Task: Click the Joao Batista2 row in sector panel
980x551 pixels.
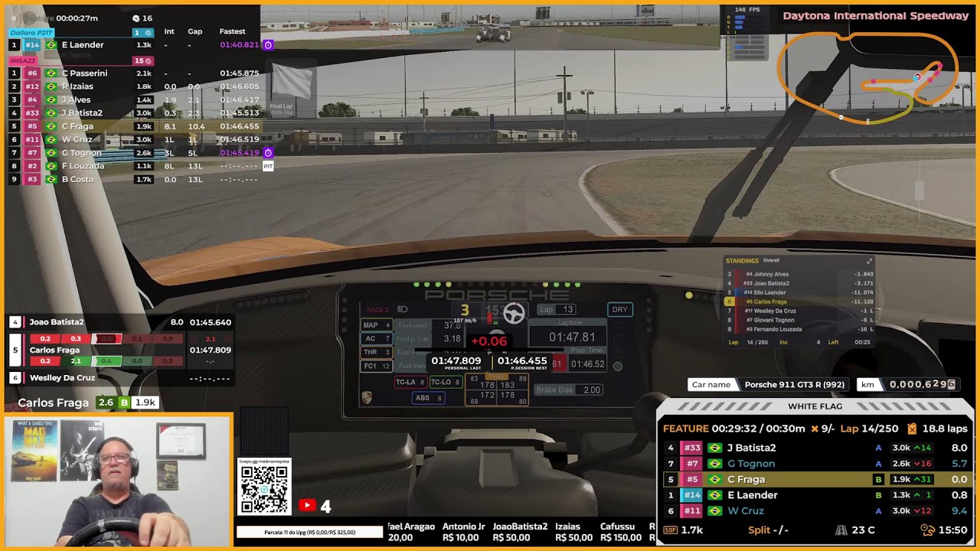Action: [120, 322]
